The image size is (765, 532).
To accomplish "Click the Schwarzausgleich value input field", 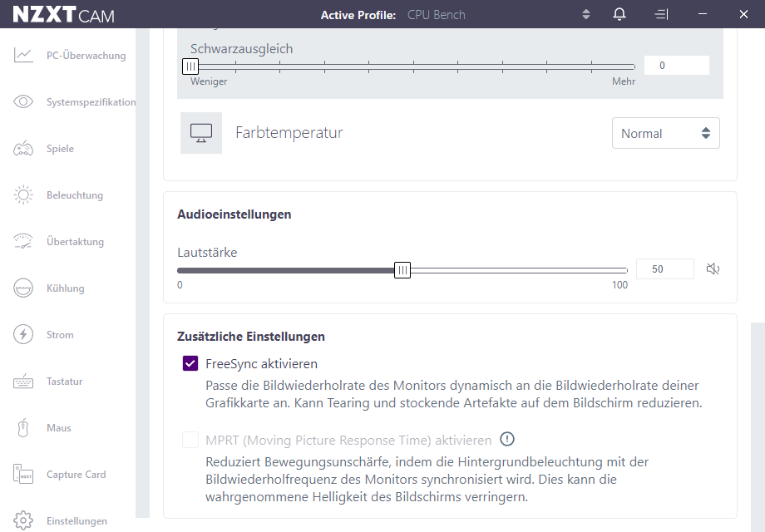I will (676, 66).
